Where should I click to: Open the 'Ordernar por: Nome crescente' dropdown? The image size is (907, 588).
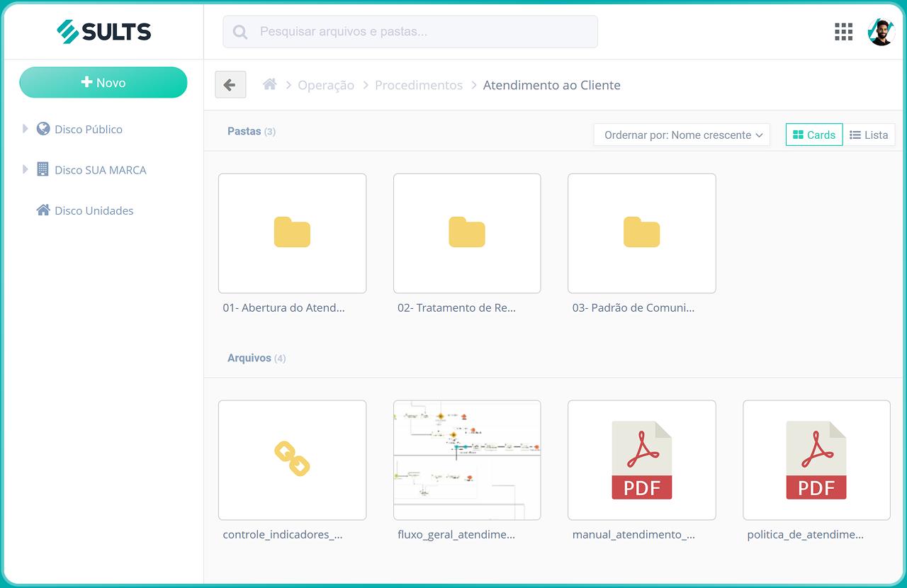[x=682, y=135]
